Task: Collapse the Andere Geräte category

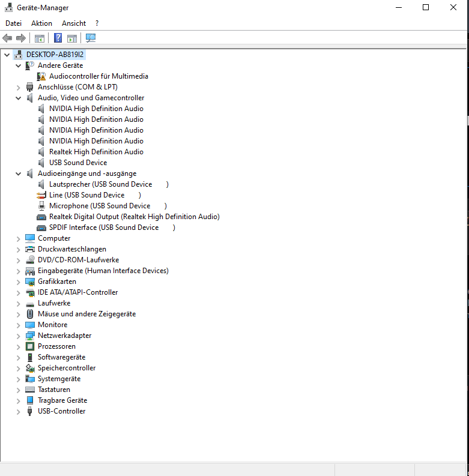Action: coord(18,65)
